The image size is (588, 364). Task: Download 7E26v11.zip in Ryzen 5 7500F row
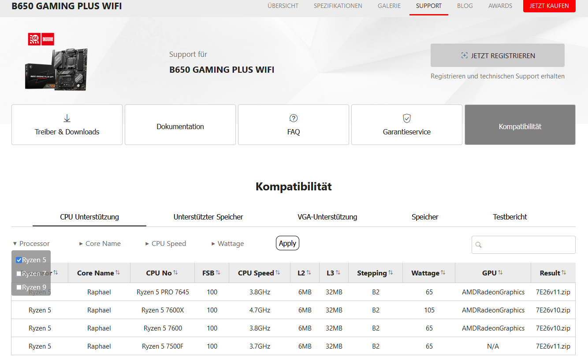point(553,346)
